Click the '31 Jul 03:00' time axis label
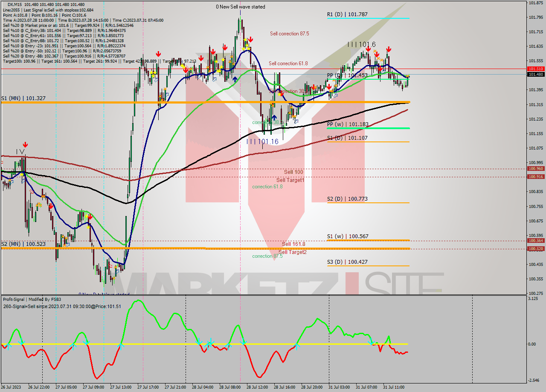This screenshot has height=392, width=546. [x=339, y=387]
